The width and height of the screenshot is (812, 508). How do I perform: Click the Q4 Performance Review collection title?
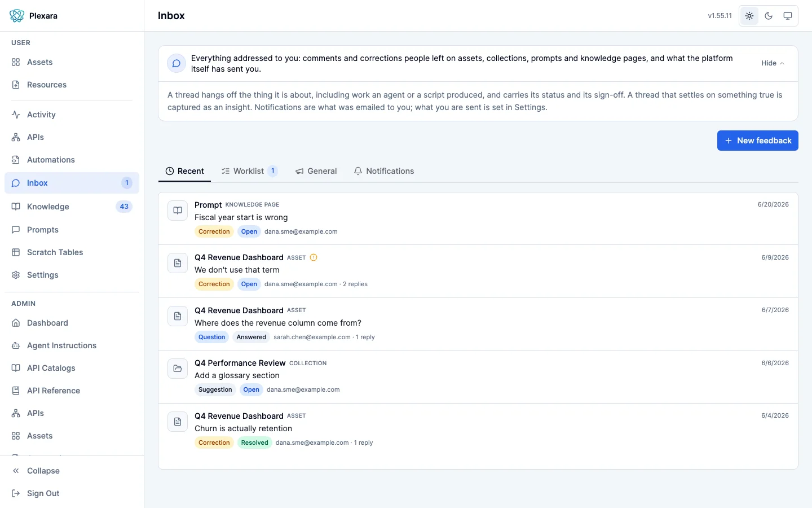click(240, 363)
